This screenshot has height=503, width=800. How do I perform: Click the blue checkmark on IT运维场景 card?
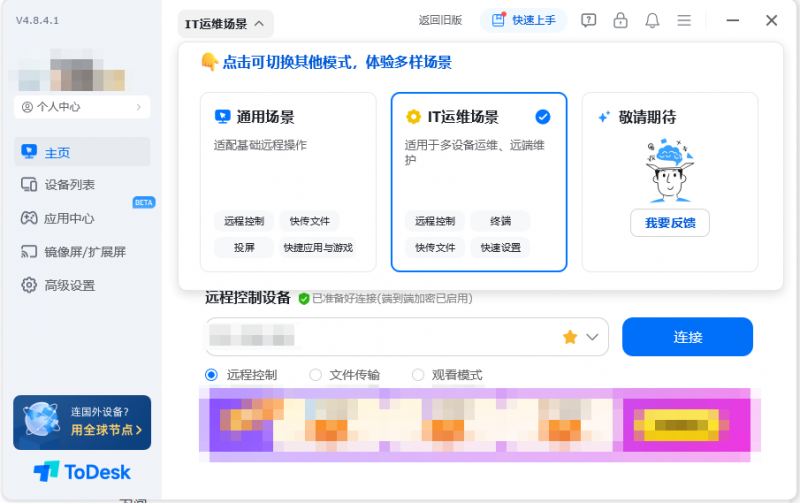[543, 117]
